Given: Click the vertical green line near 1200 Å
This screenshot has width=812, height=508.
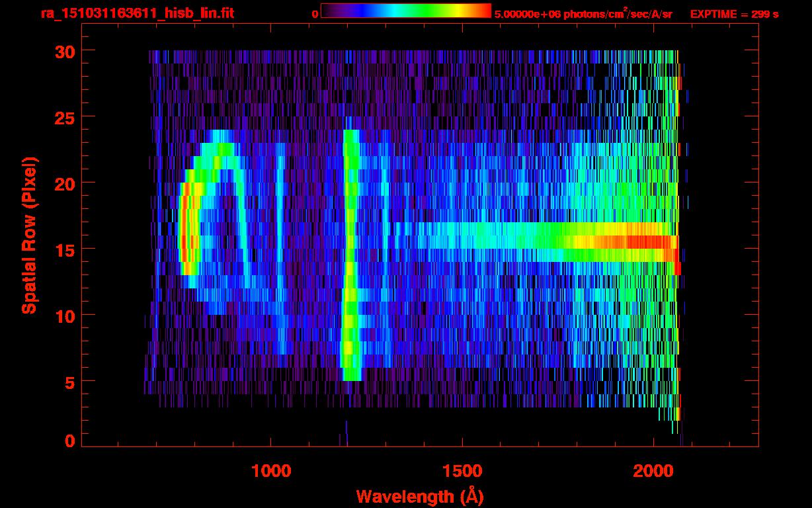Looking at the screenshot, I should pyautogui.click(x=350, y=255).
